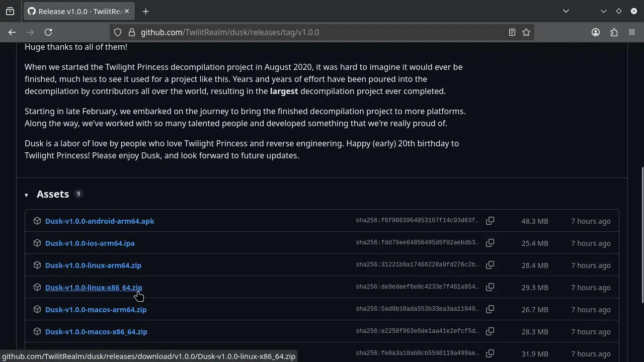The height and width of the screenshot is (362, 644).
Task: Click the bold word "largest" in the description
Action: click(284, 91)
